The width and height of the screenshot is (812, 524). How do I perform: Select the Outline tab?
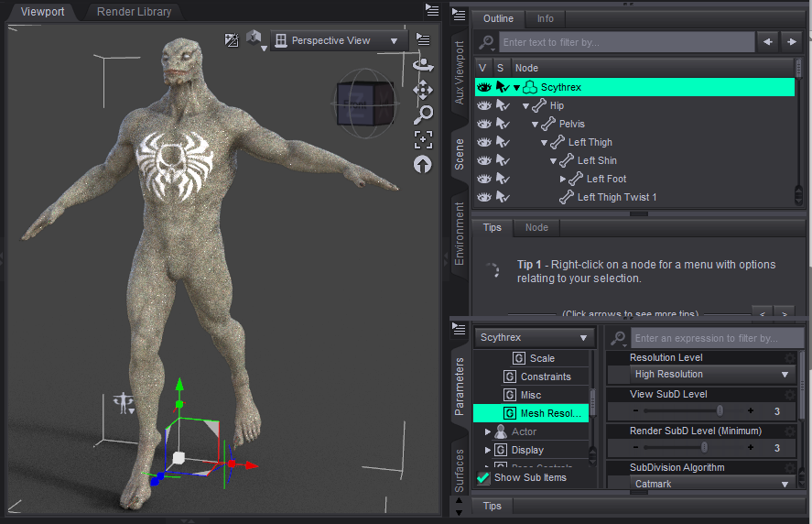pyautogui.click(x=498, y=18)
